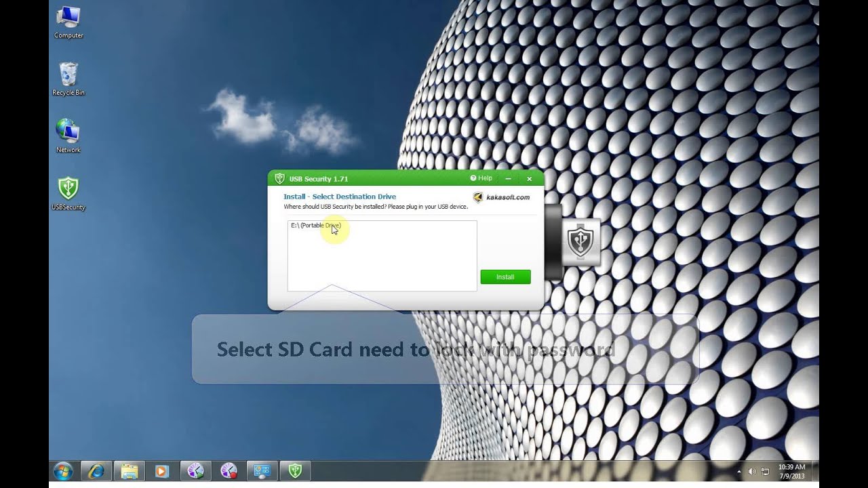Open the network tray icon

765,471
